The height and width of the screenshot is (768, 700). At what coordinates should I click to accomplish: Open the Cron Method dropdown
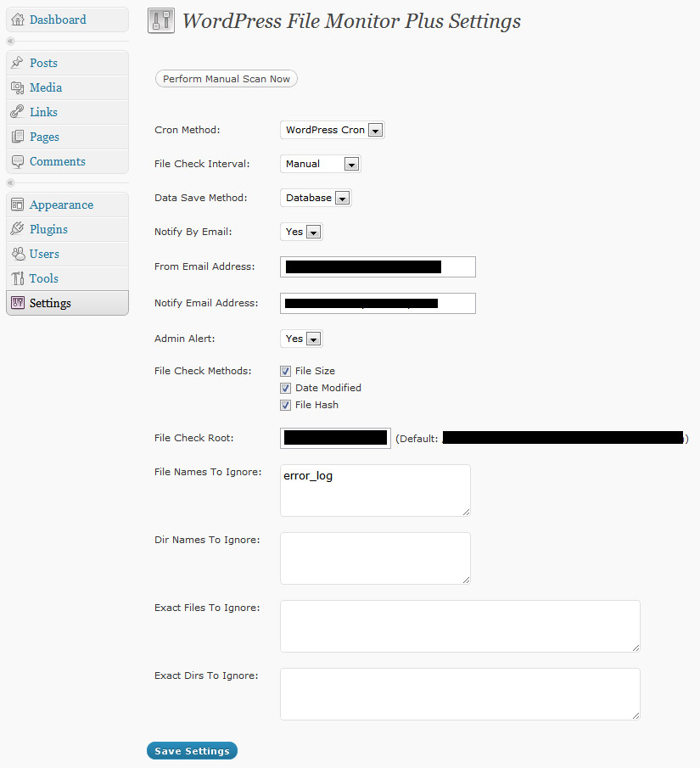coord(332,130)
